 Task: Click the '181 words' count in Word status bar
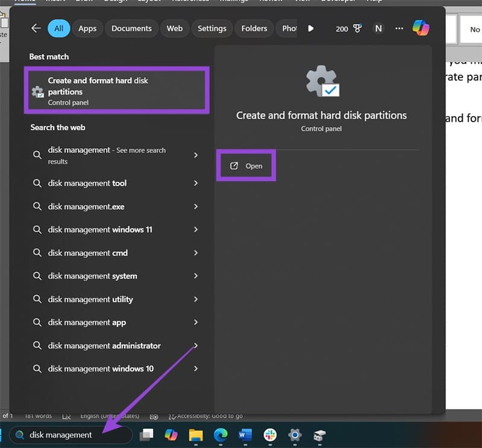(x=38, y=416)
